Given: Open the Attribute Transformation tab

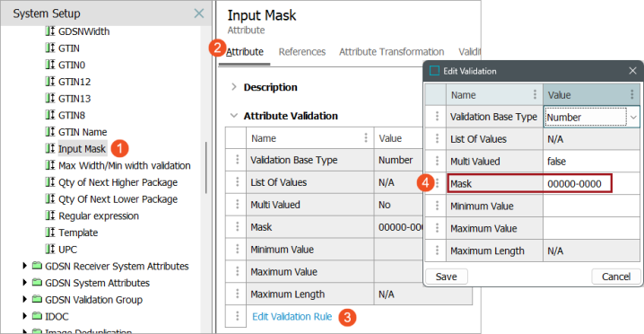Looking at the screenshot, I should (x=391, y=52).
